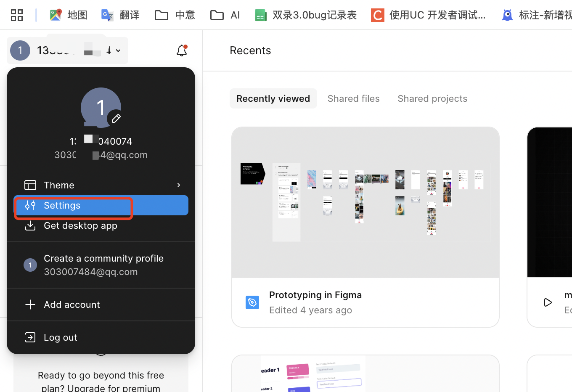
Task: Click the email address under the profile name
Action: click(x=101, y=155)
